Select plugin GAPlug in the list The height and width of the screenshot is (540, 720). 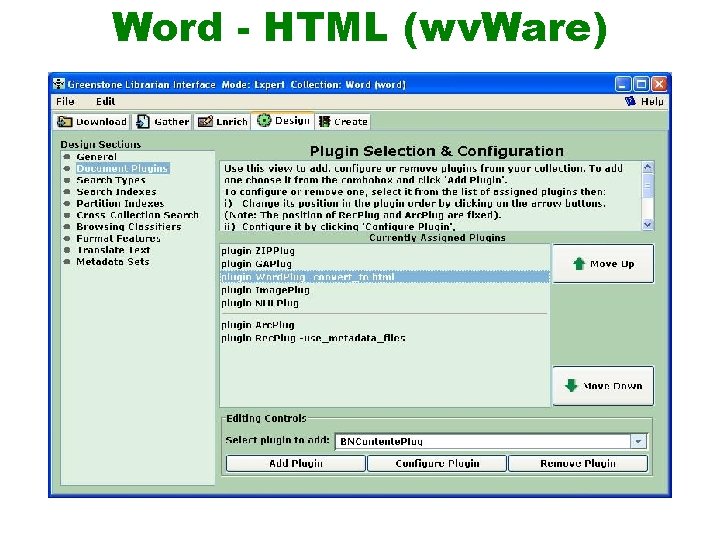385,264
